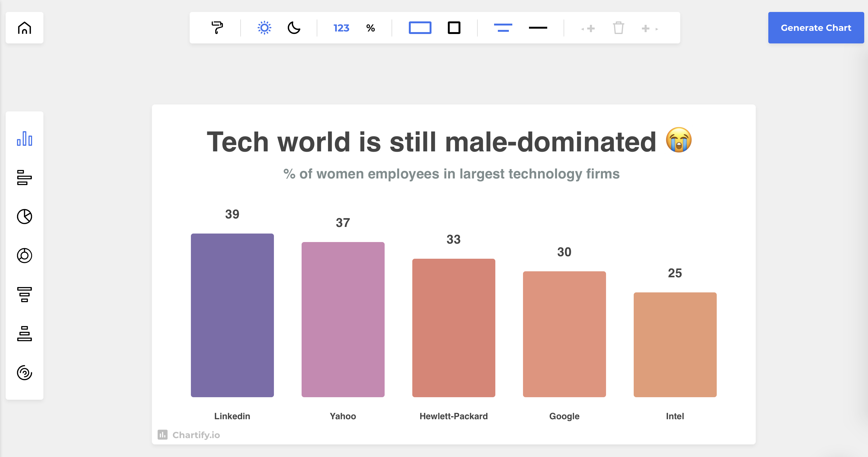Select horizontal bar chart type
The height and width of the screenshot is (457, 868).
pyautogui.click(x=24, y=178)
